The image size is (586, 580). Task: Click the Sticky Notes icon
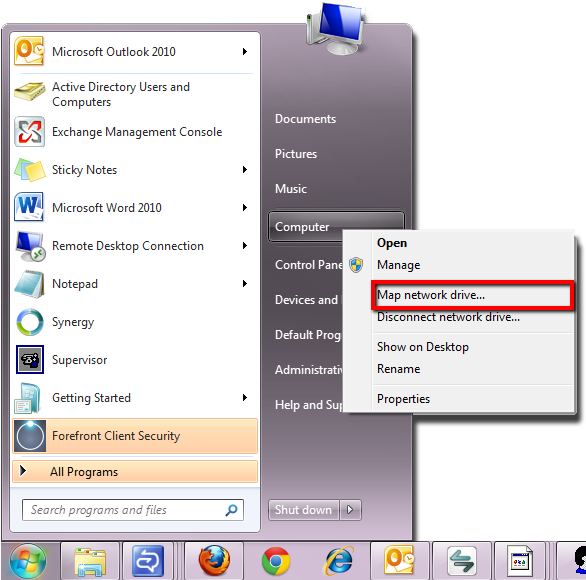pos(29,170)
